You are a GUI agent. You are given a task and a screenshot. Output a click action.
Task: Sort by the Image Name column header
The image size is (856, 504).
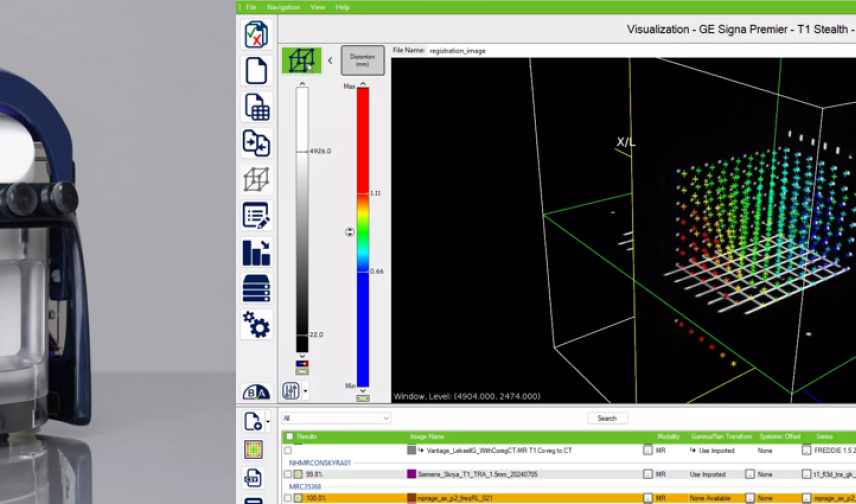(x=427, y=437)
